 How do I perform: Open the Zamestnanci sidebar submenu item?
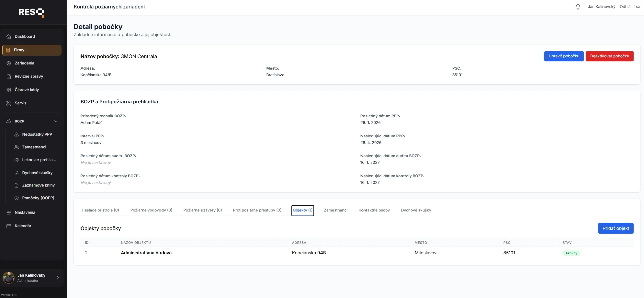[34, 147]
